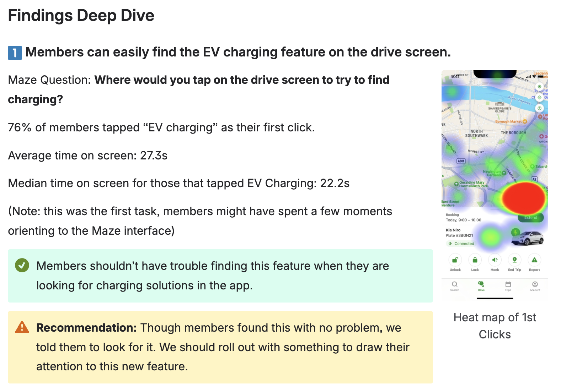Tap the End Trip icon

tap(514, 260)
